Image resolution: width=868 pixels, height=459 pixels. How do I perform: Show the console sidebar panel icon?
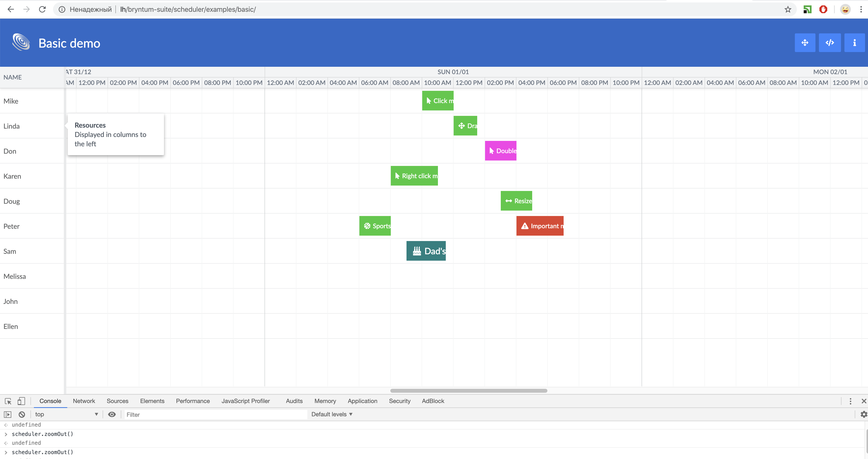[7, 415]
